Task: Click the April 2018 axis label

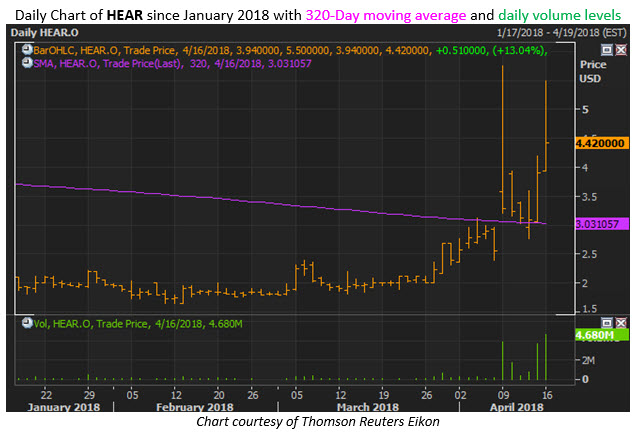Action: (516, 407)
